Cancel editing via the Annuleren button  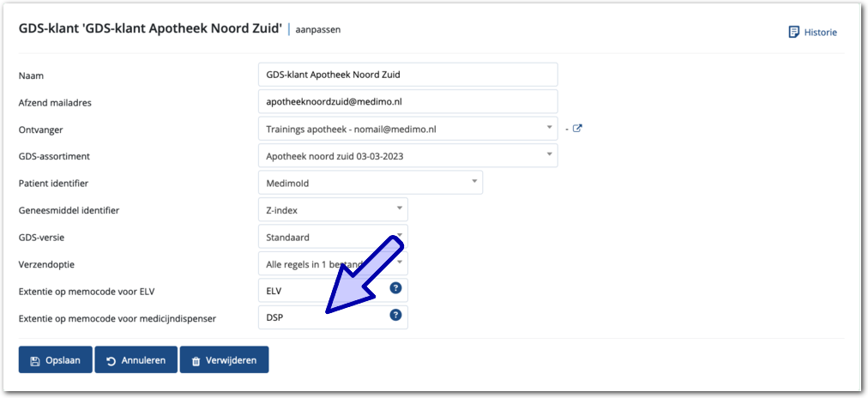coord(136,360)
